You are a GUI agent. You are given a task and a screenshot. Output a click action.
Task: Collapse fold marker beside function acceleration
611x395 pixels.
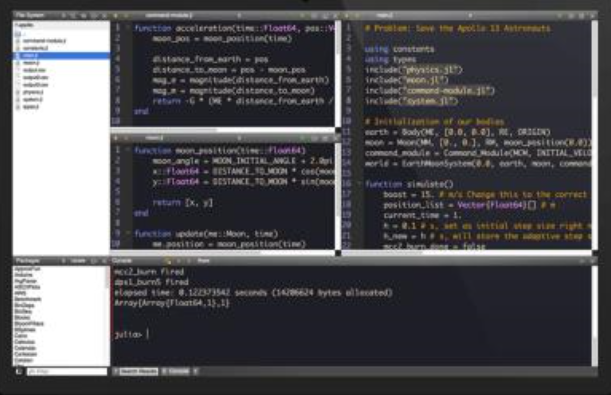(127, 28)
